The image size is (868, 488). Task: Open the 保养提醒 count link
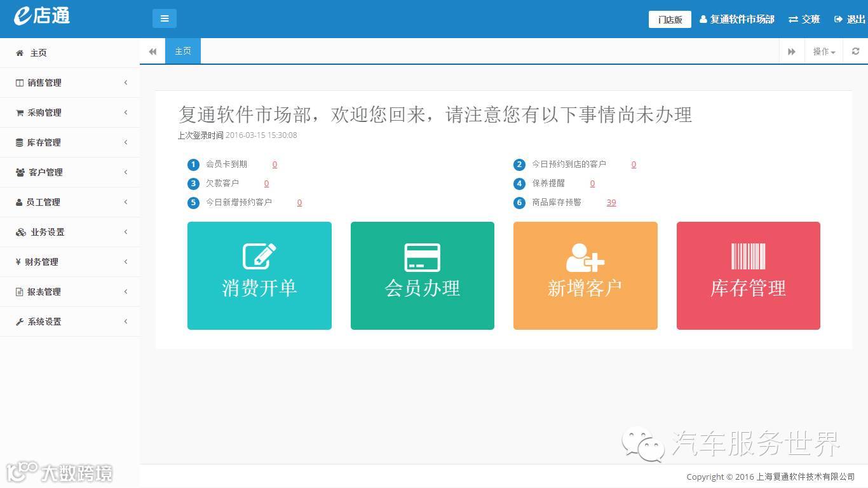coord(592,184)
